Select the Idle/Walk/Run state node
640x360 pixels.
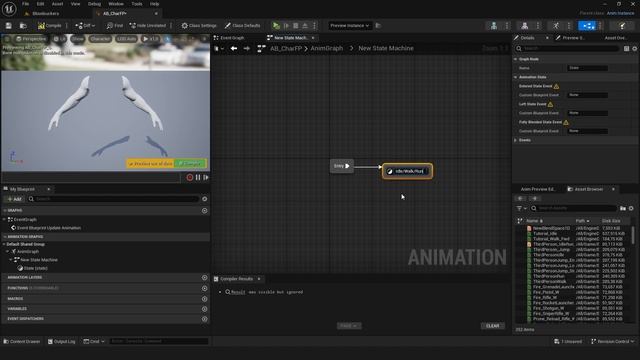click(x=407, y=171)
